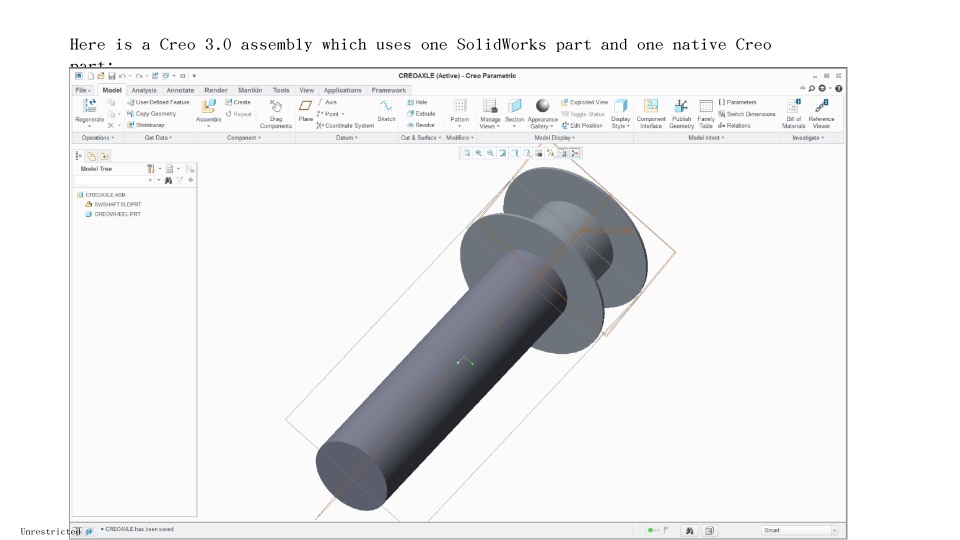
Task: Open the File menu dropdown
Action: tap(83, 90)
